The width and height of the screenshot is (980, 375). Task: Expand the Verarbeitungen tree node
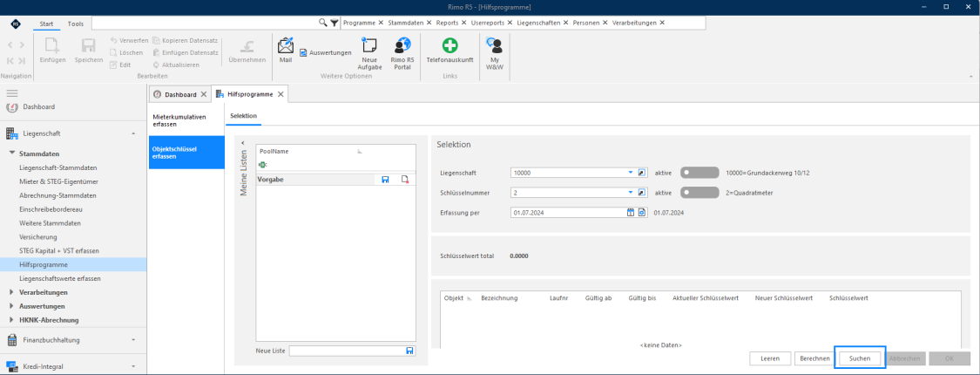(12, 292)
